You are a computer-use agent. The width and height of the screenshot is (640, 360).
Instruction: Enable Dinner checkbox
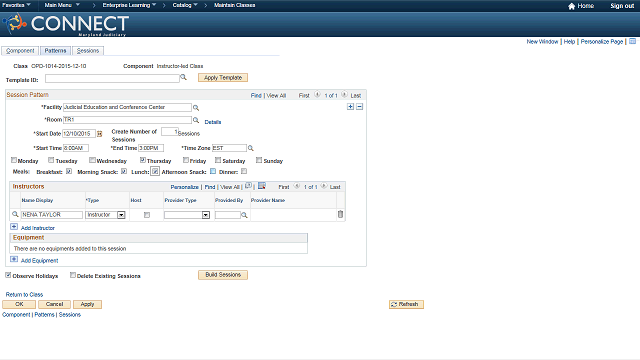[x=244, y=171]
